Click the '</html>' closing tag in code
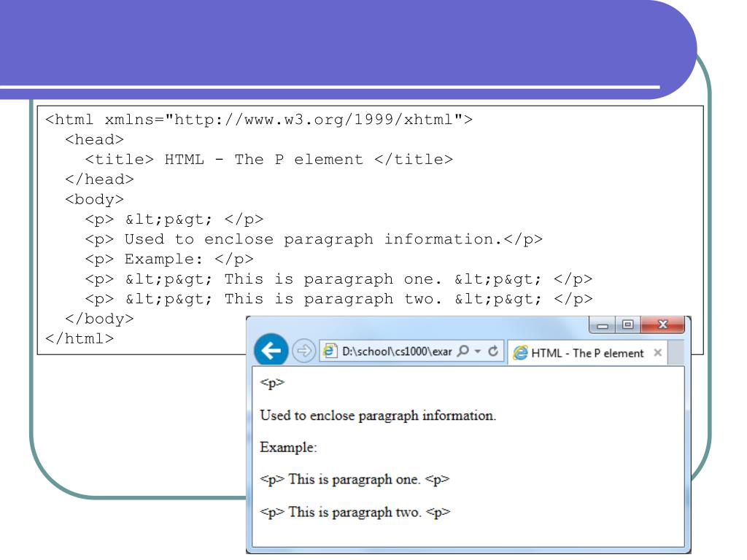This screenshot has height=560, width=747. pos(80,339)
